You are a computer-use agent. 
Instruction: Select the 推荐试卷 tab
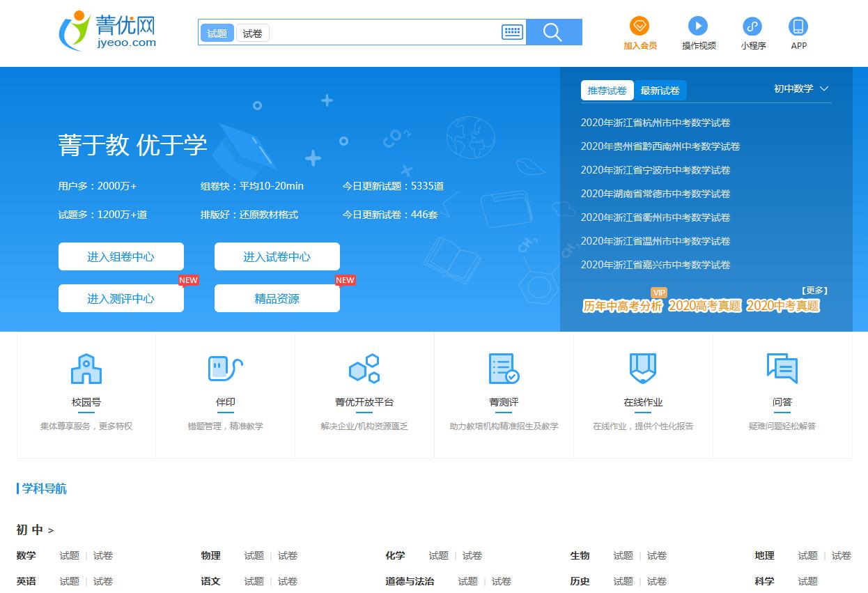click(607, 91)
